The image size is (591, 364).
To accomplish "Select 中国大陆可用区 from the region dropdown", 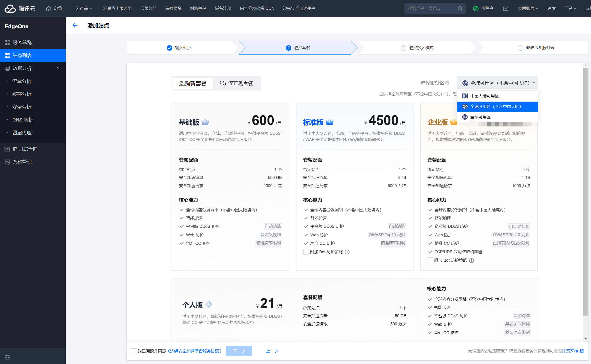I will pos(484,96).
